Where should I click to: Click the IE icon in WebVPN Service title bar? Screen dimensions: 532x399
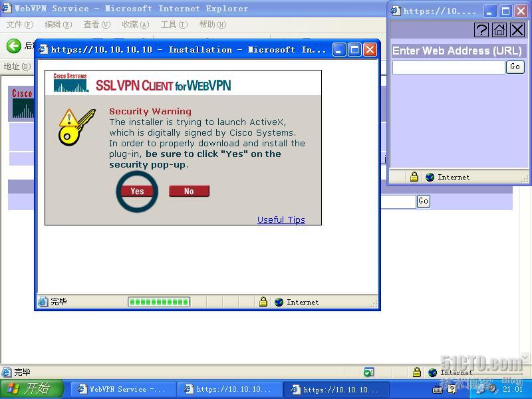[x=7, y=8]
